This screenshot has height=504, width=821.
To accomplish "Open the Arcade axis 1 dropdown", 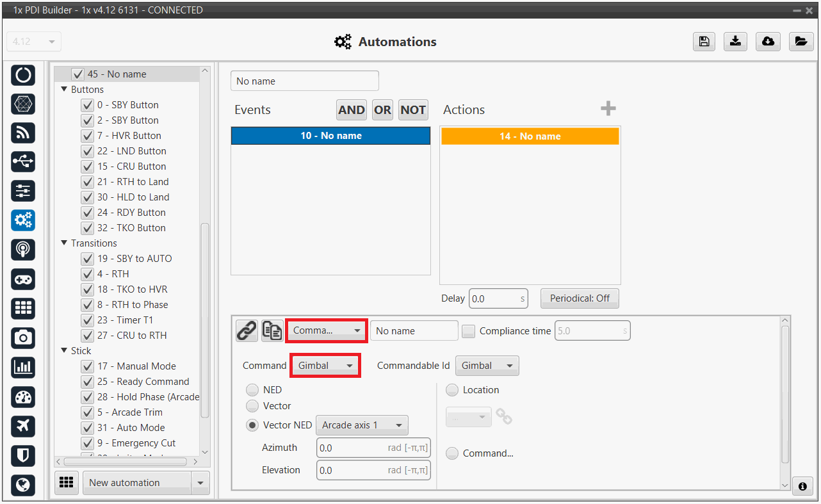I will pyautogui.click(x=362, y=425).
